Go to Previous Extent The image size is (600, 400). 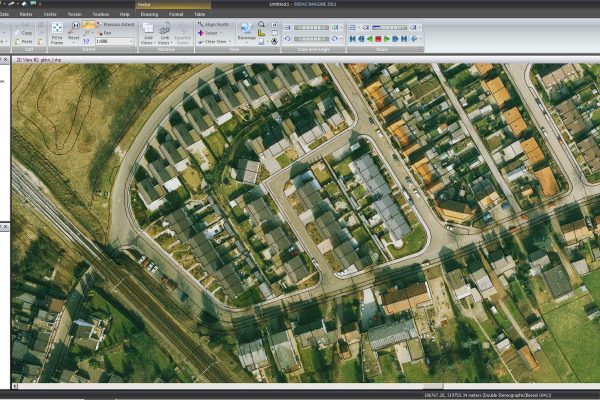[x=116, y=24]
